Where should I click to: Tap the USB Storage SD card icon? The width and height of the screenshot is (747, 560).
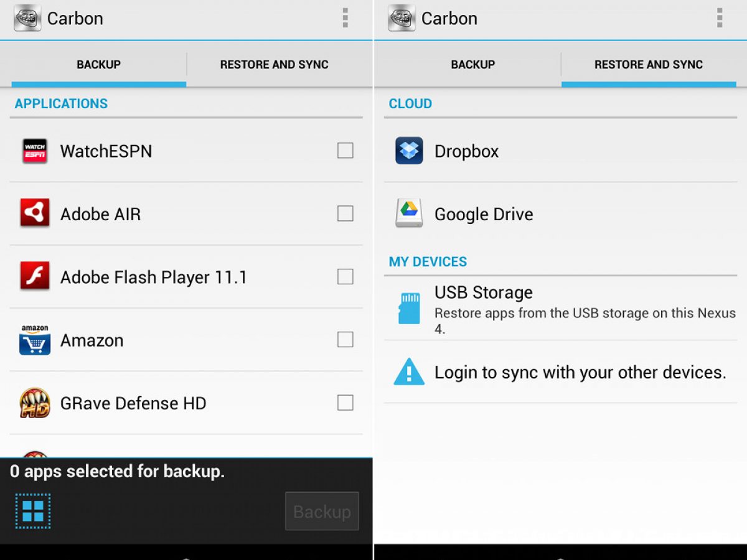coord(409,309)
